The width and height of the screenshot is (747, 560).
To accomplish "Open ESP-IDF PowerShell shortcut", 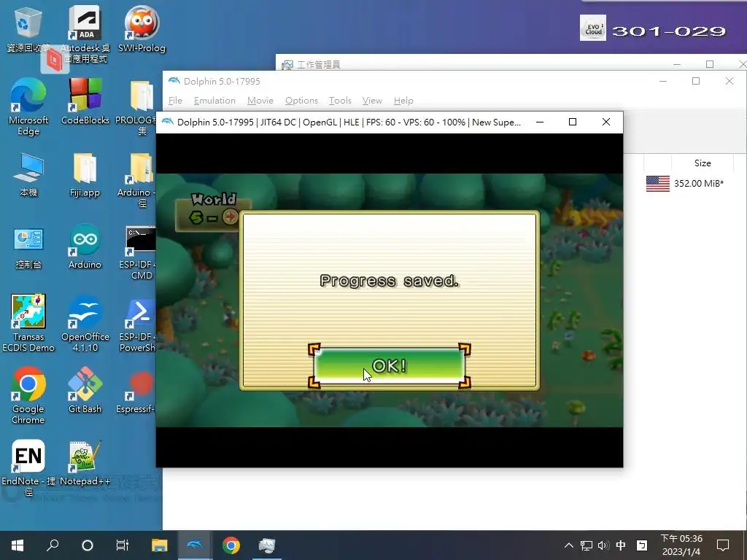I will click(138, 324).
